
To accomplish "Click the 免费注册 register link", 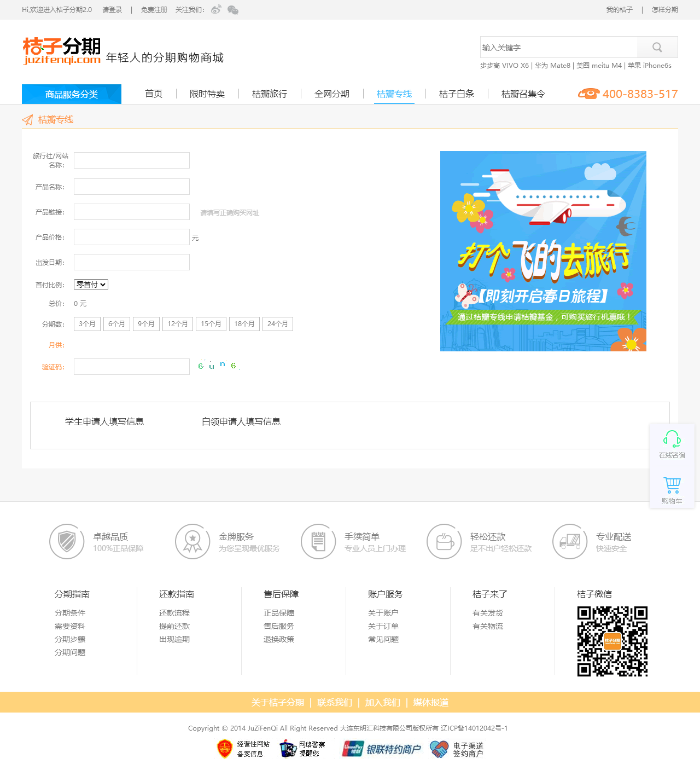I will (x=154, y=10).
